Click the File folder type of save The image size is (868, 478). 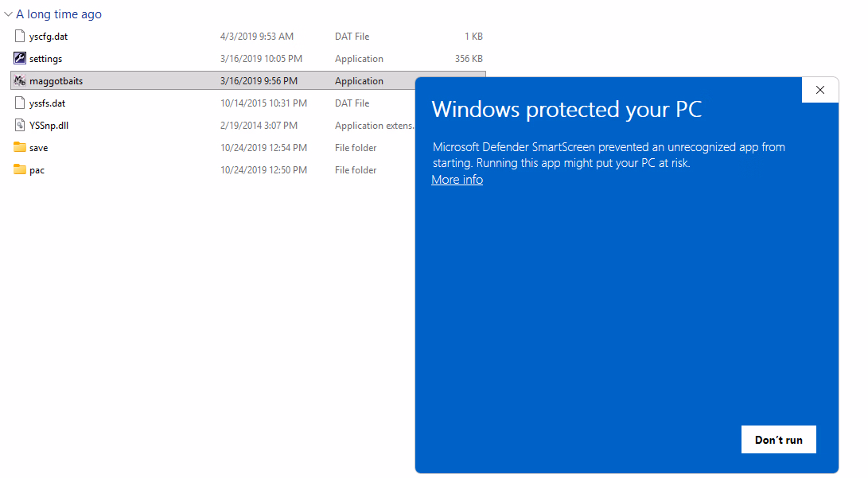click(356, 148)
